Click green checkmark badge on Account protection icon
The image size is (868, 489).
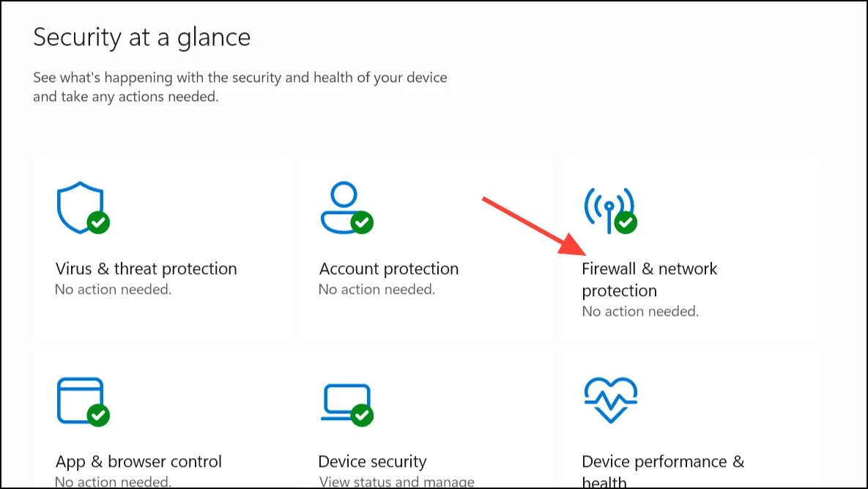pos(362,223)
